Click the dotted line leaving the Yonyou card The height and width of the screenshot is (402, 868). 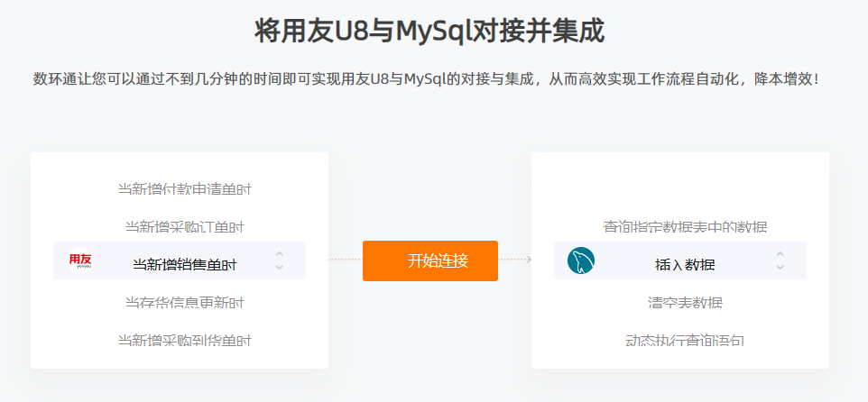[x=346, y=260]
